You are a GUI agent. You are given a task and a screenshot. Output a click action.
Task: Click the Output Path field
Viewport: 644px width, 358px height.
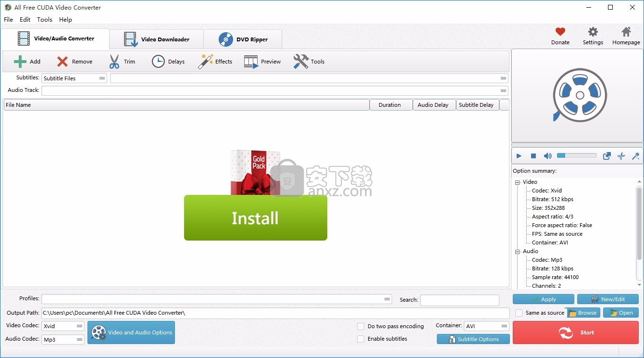276,313
